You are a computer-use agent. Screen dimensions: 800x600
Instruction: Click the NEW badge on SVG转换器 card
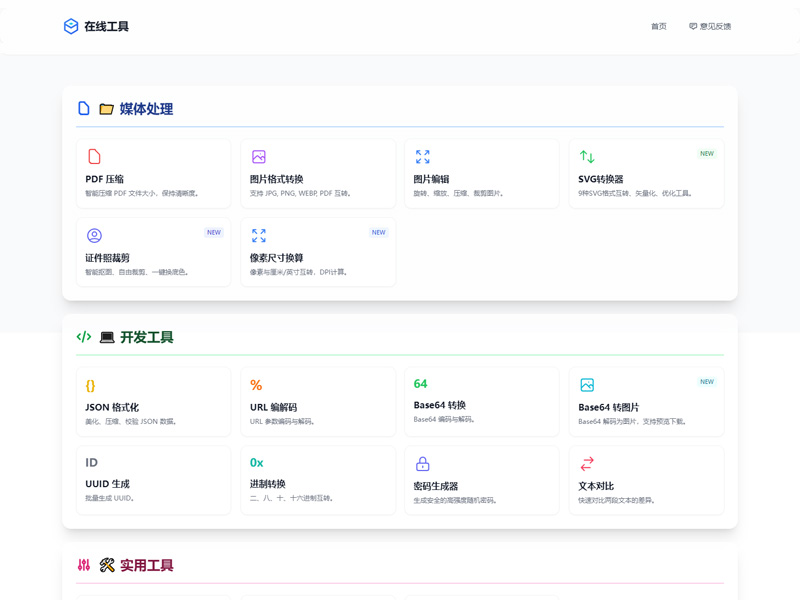tap(707, 154)
